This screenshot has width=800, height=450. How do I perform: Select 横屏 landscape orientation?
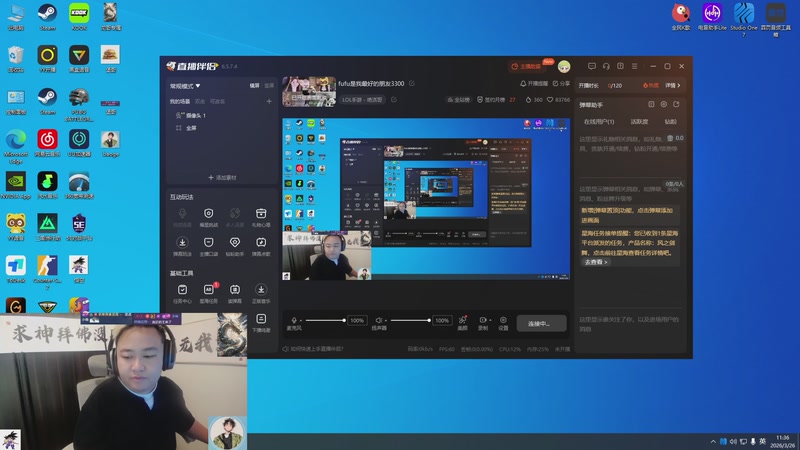click(x=255, y=86)
